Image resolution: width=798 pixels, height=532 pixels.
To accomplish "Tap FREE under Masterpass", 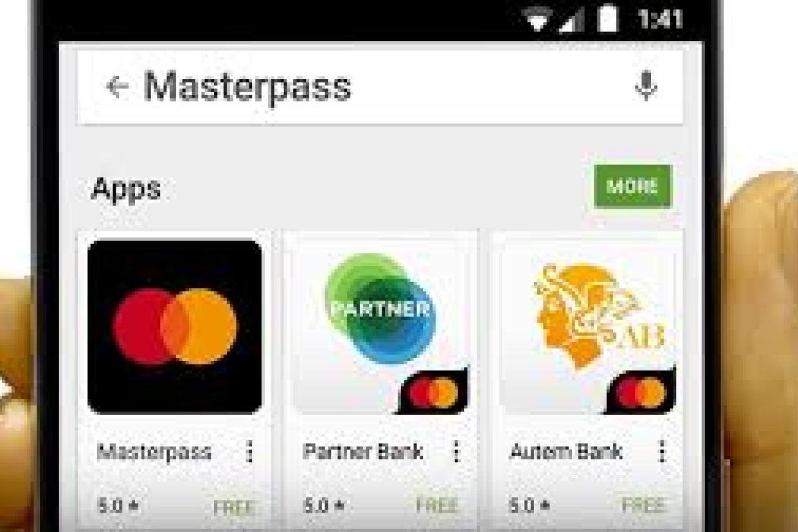I will [x=234, y=507].
